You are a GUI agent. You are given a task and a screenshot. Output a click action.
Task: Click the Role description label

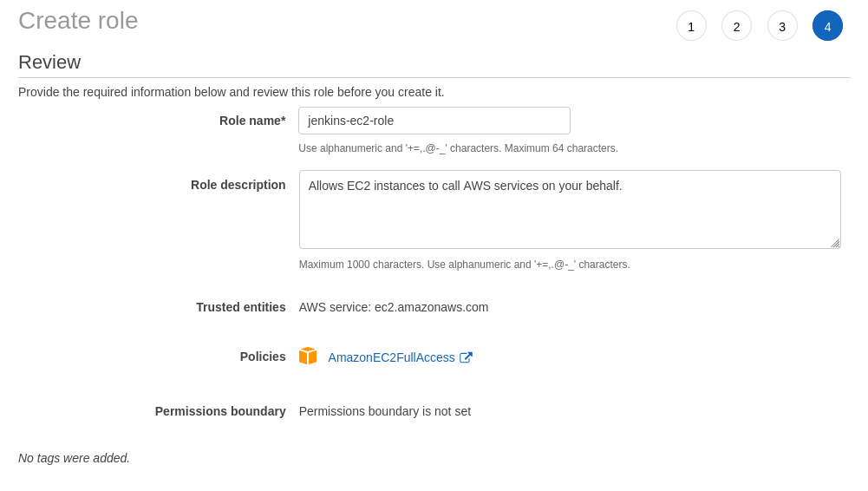click(x=238, y=185)
